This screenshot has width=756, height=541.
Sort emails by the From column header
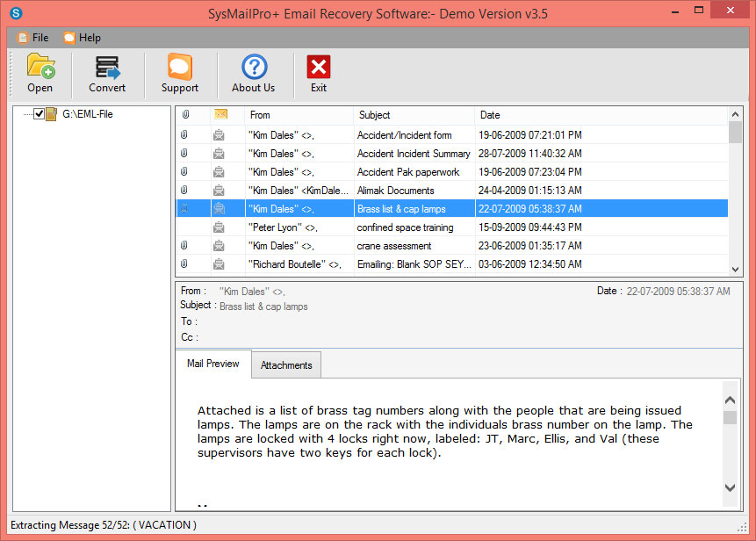299,115
